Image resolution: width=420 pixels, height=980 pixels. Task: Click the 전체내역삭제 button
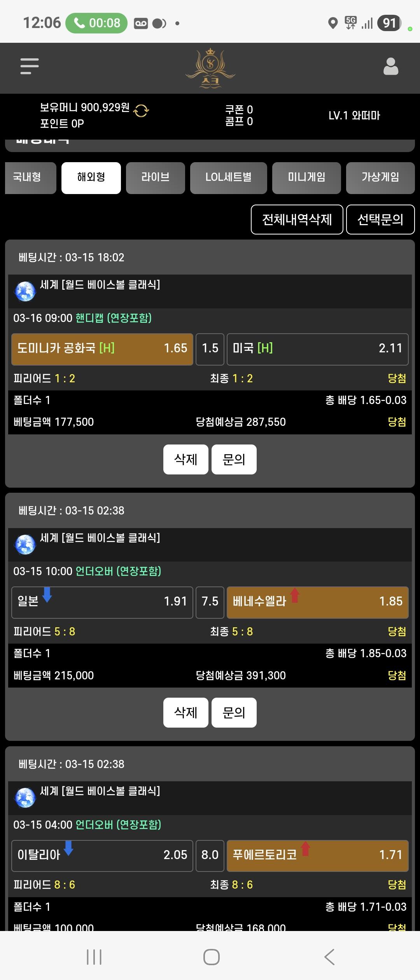tap(297, 220)
